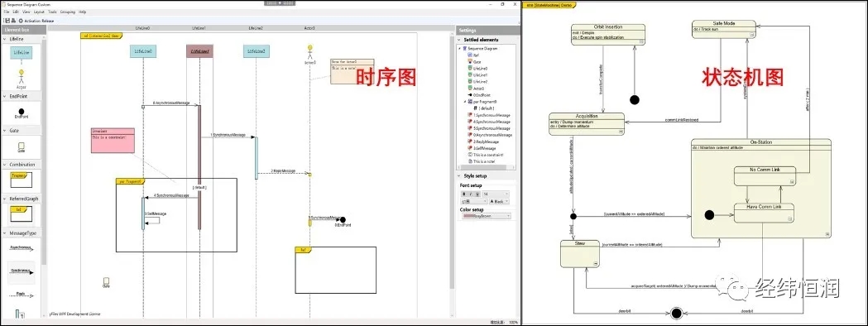This screenshot has width=868, height=326.
Task: Open the File menu
Action: 7,12
